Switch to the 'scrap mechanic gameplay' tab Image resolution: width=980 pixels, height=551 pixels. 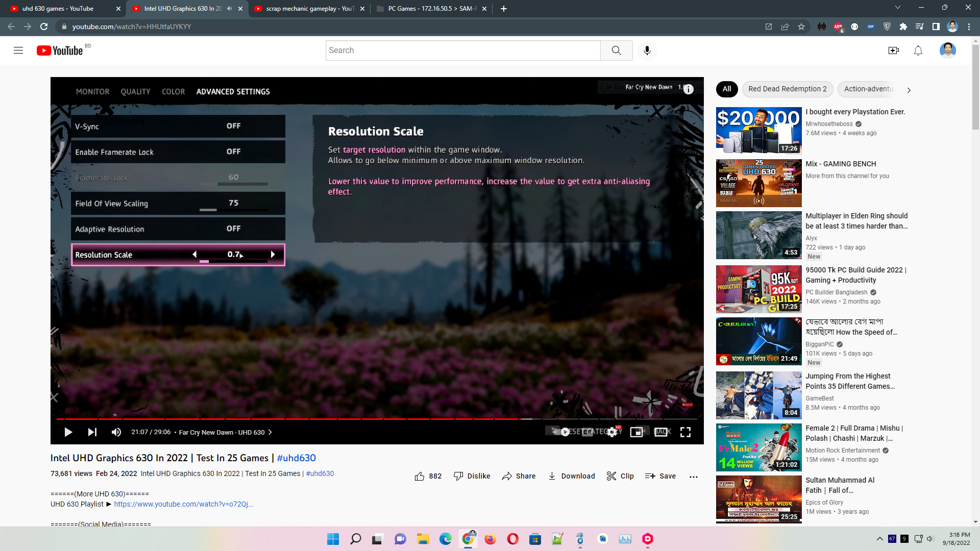tap(310, 9)
